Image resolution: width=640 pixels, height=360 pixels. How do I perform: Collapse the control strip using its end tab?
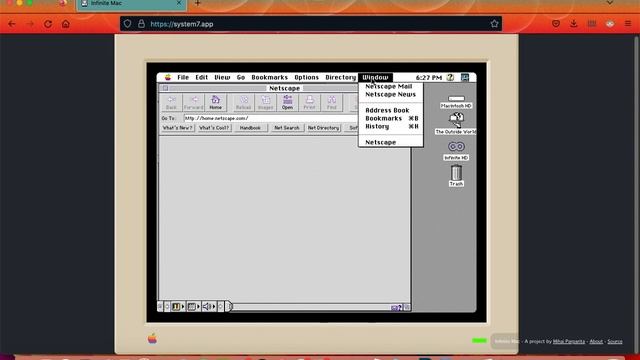[x=229, y=307]
